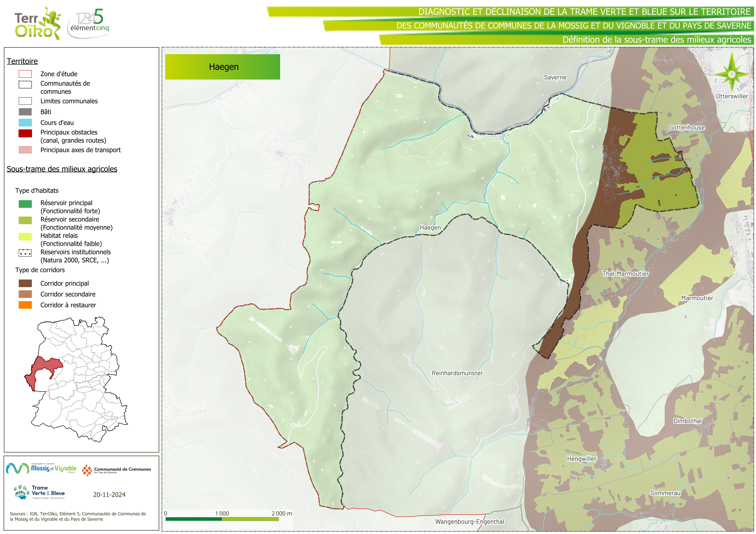Click the Principaux obstacles red swatch
Image resolution: width=756 pixels, height=534 pixels.
[x=25, y=133]
